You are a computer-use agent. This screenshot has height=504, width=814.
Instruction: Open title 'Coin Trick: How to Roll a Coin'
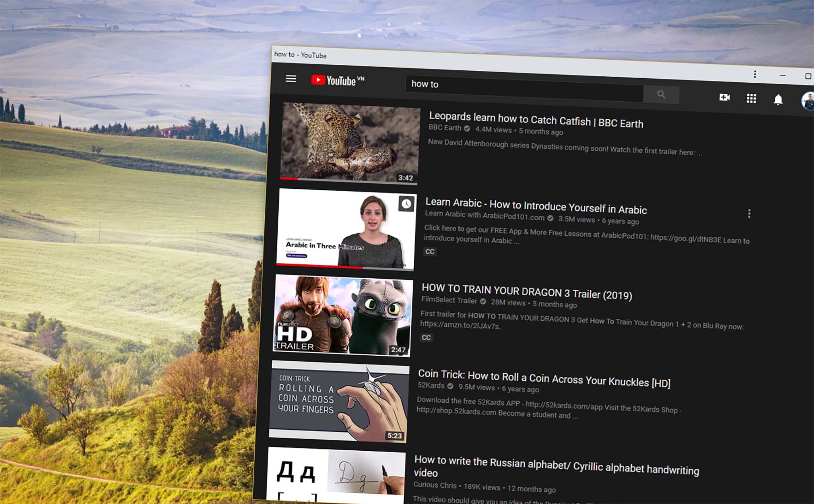click(x=544, y=378)
